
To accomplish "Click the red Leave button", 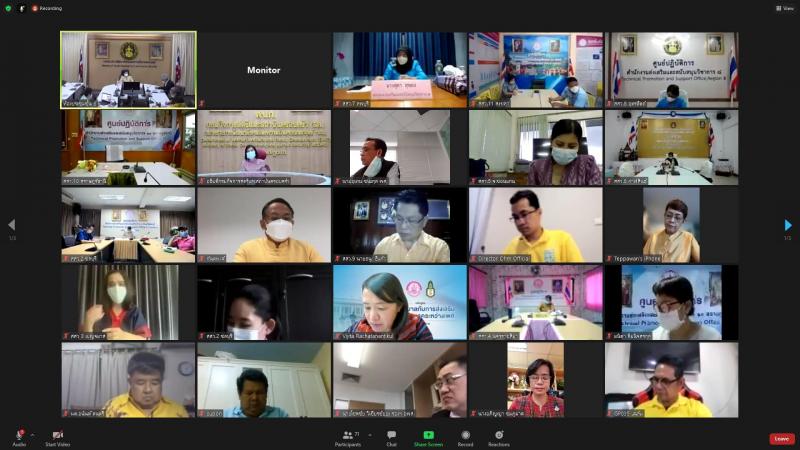I will 782,439.
